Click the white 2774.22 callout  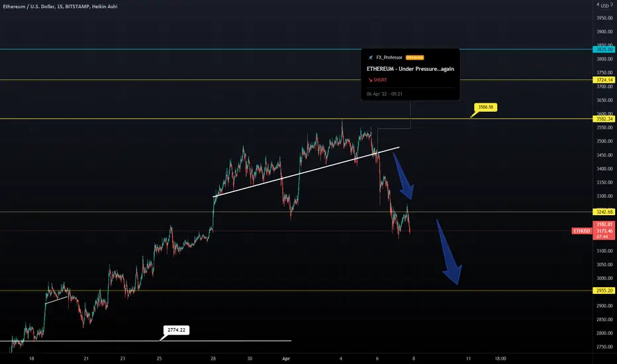176,330
